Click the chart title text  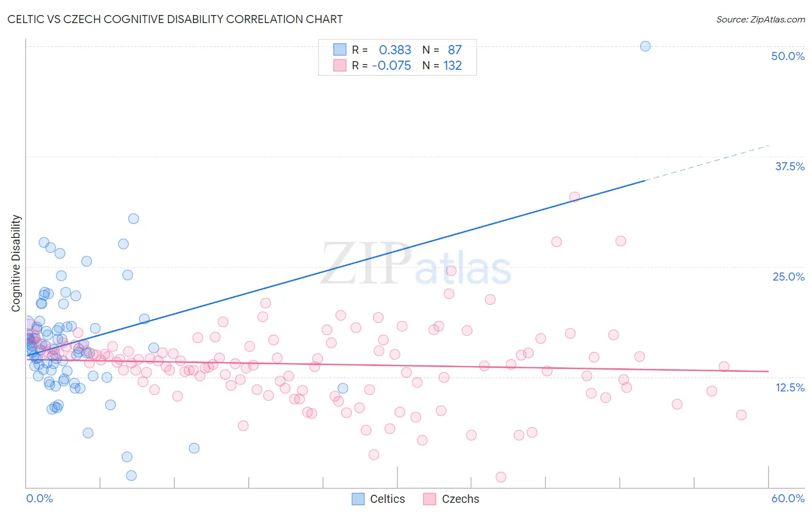pyautogui.click(x=175, y=19)
